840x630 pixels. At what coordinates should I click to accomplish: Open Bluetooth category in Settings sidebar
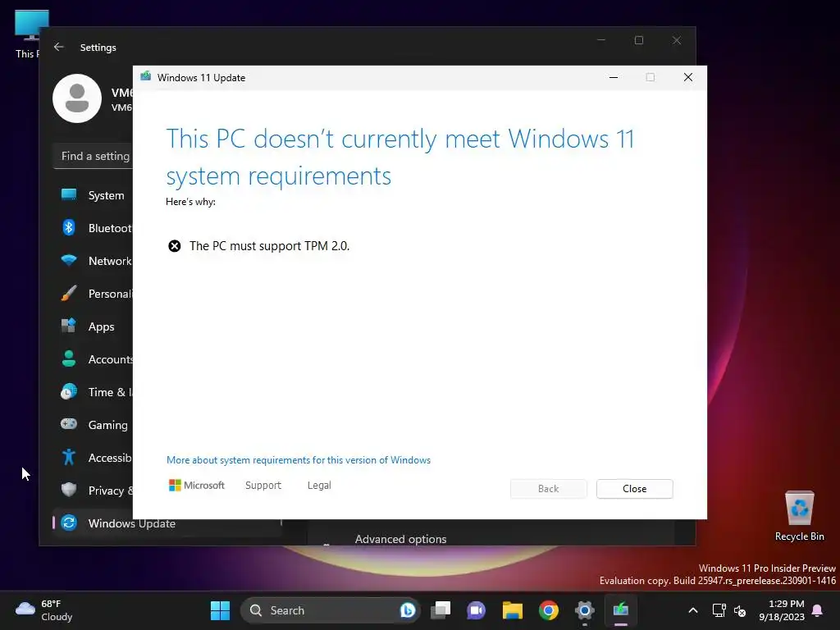click(94, 228)
